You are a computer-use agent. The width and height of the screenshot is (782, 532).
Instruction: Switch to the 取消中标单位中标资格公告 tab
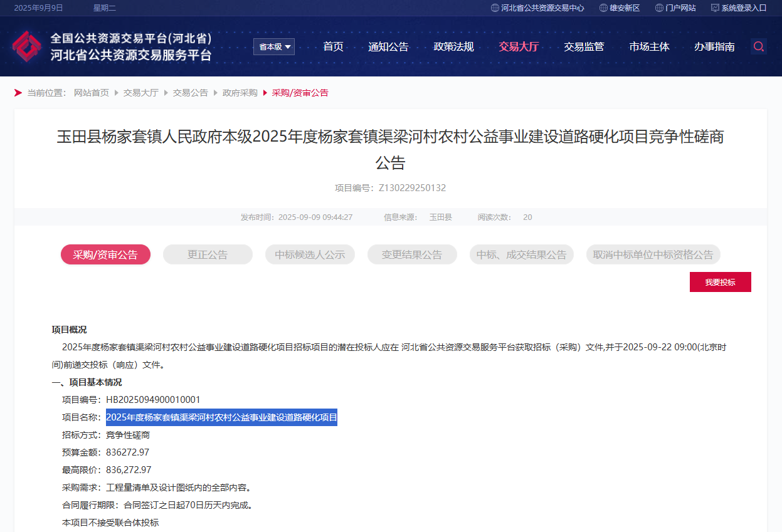(653, 254)
